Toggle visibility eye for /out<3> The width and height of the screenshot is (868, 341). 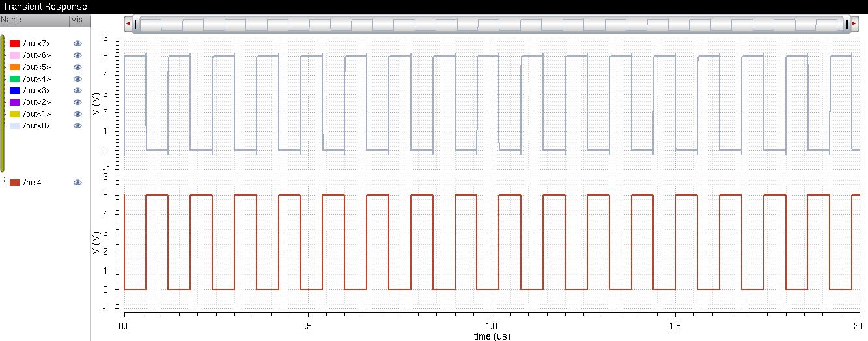77,91
